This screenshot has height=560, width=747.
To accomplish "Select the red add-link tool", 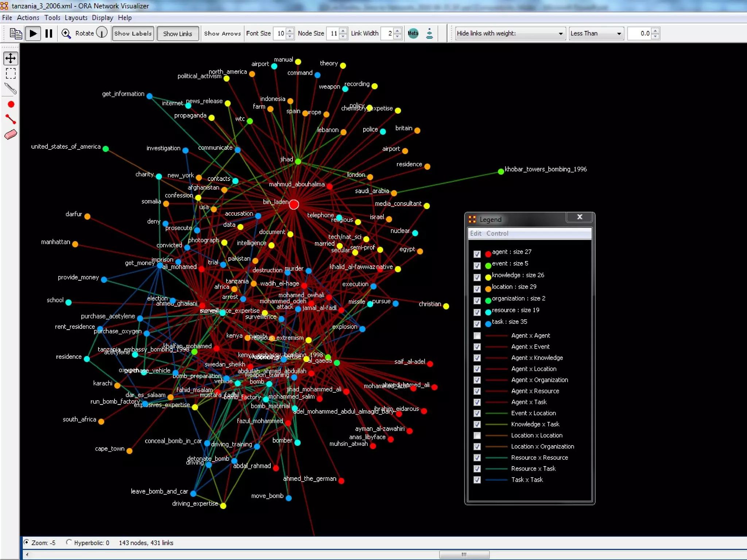I will tap(11, 119).
